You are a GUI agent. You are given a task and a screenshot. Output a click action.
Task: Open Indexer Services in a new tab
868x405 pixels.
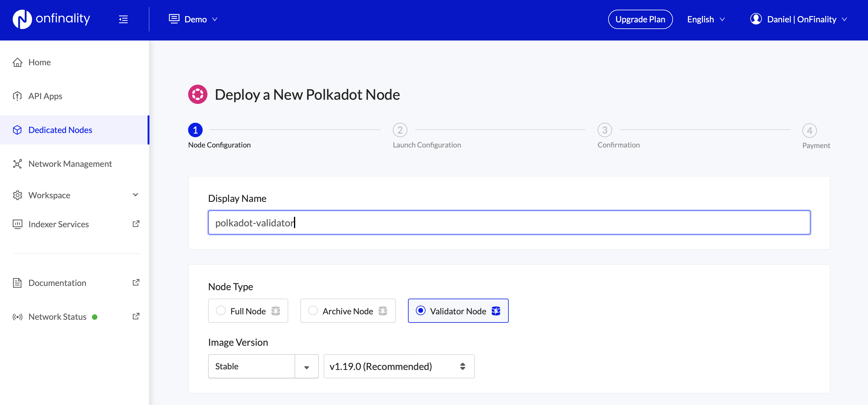(x=58, y=224)
